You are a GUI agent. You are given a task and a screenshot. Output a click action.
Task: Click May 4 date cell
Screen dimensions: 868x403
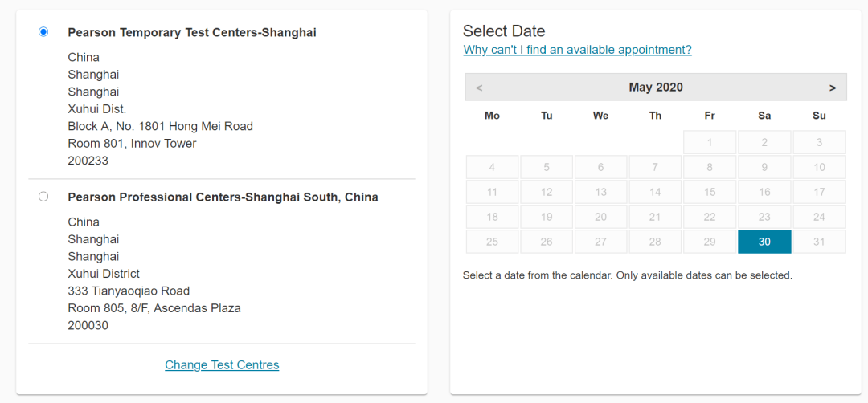pos(492,168)
